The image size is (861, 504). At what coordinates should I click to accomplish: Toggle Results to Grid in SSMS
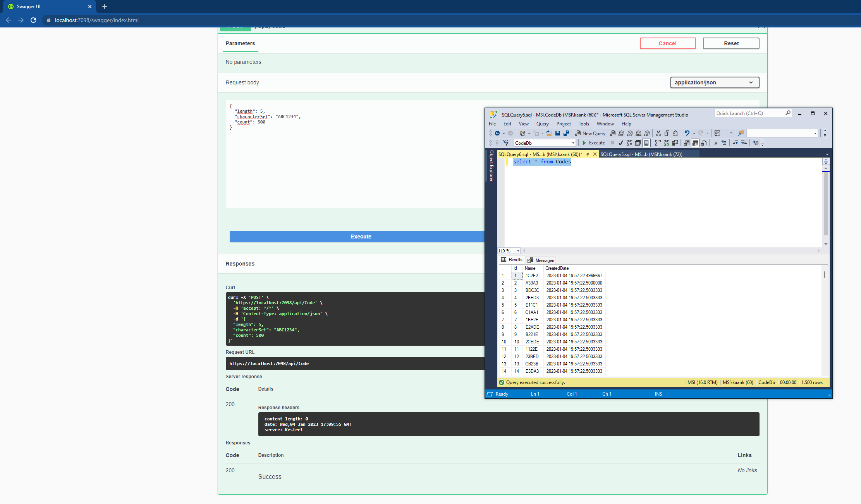click(x=695, y=143)
